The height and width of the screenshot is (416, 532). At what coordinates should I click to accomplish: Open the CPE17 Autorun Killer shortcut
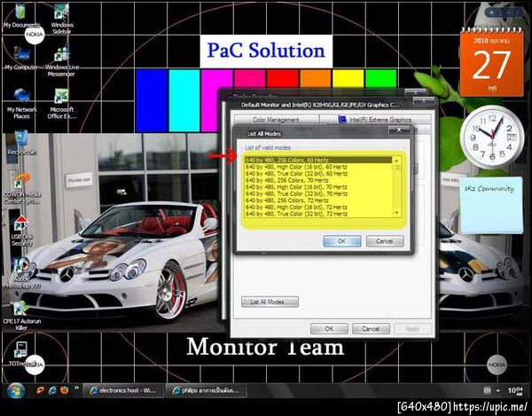(x=21, y=315)
